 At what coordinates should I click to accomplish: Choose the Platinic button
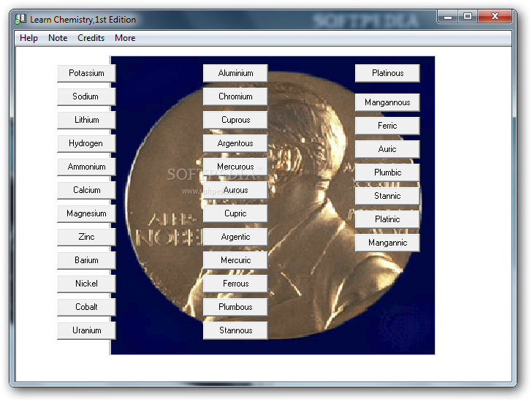[387, 219]
